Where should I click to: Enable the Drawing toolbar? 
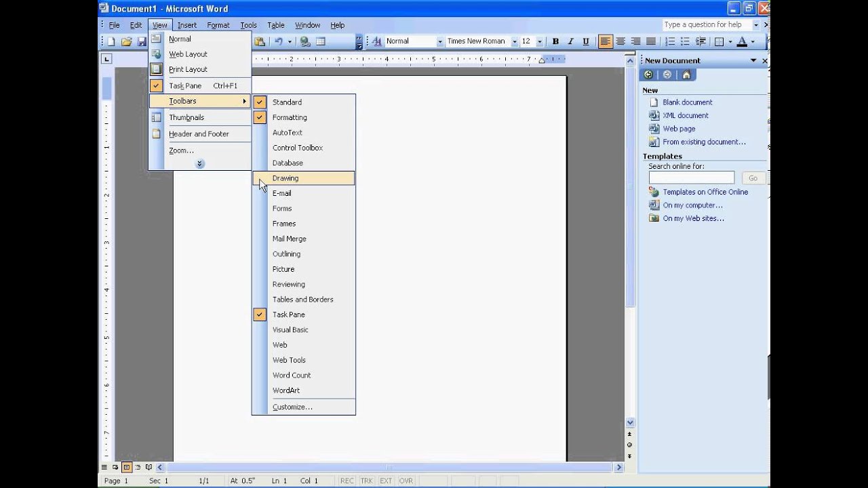click(304, 178)
